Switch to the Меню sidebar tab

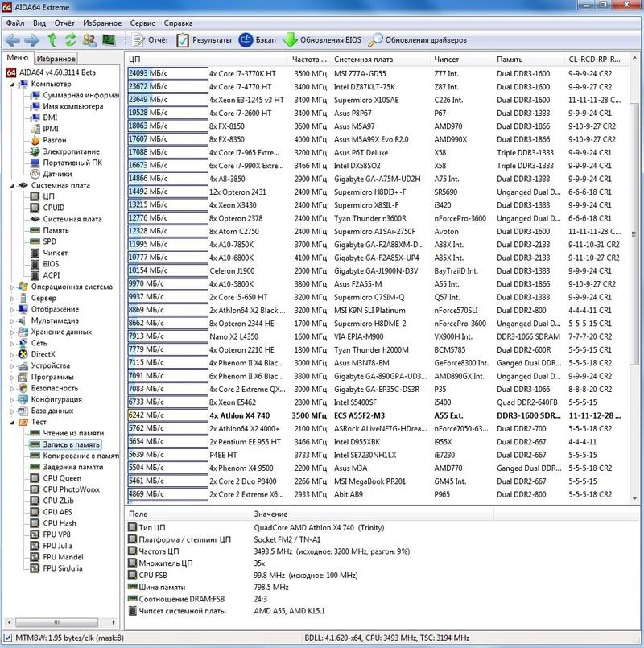pos(18,58)
